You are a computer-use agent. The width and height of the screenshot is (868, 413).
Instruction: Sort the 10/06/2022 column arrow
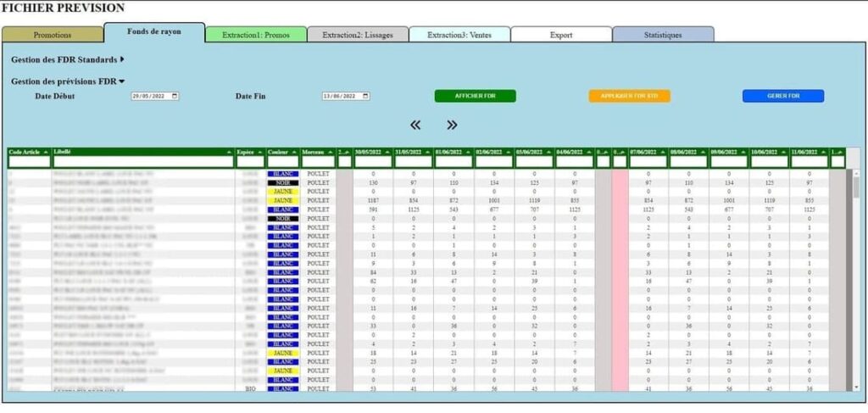coord(783,152)
